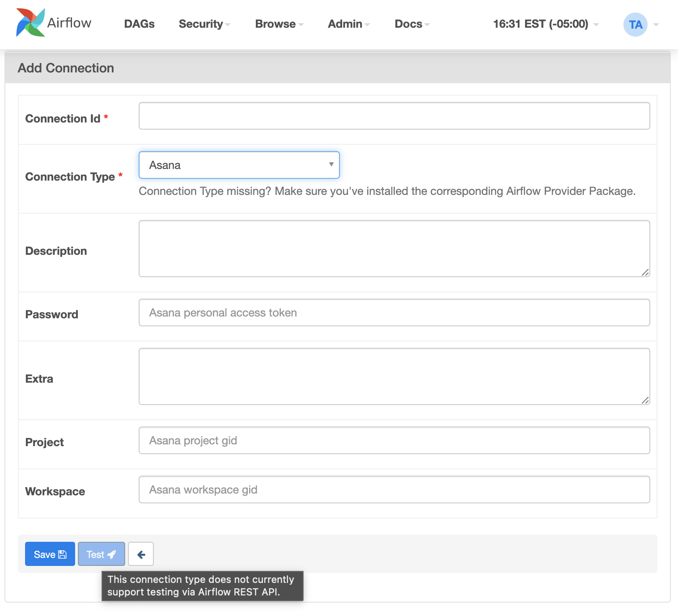Open the Docs menu

coord(412,24)
